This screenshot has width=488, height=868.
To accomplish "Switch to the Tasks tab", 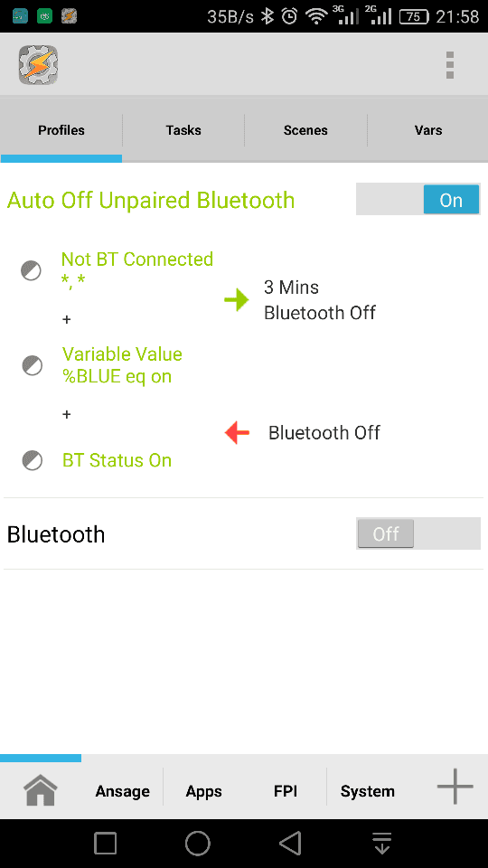I will (x=183, y=130).
